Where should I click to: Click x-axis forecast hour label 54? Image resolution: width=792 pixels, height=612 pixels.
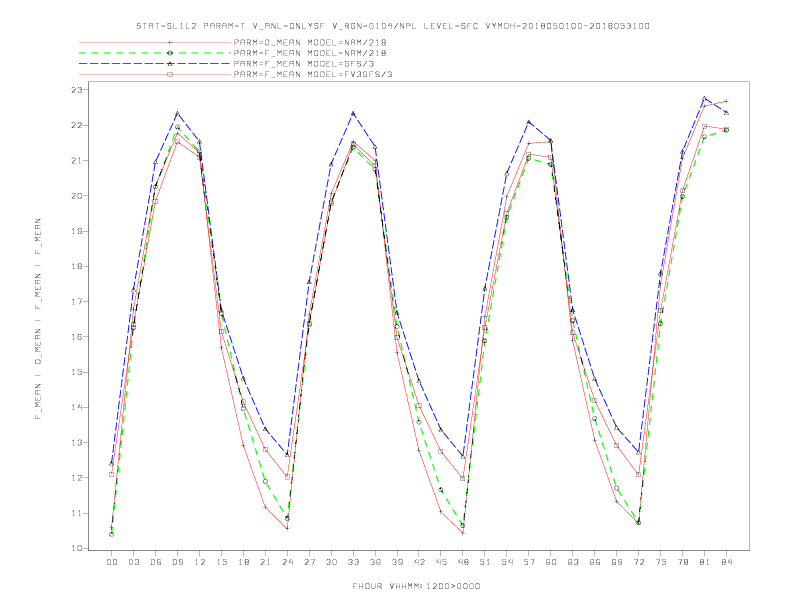507,562
